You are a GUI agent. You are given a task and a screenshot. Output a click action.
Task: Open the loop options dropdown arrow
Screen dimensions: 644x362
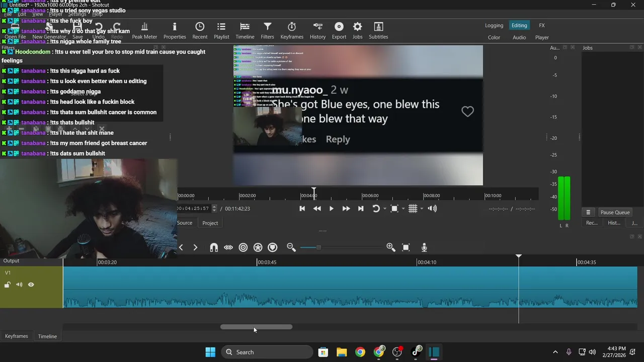click(385, 209)
